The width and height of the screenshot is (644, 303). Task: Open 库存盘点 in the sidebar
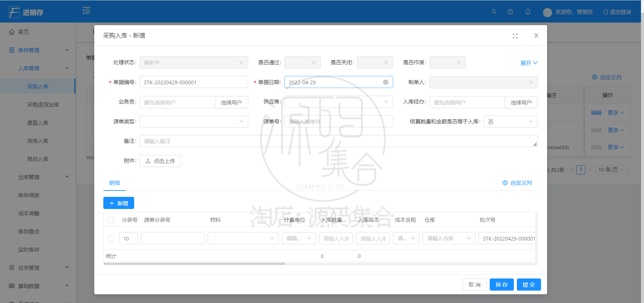tap(29, 231)
